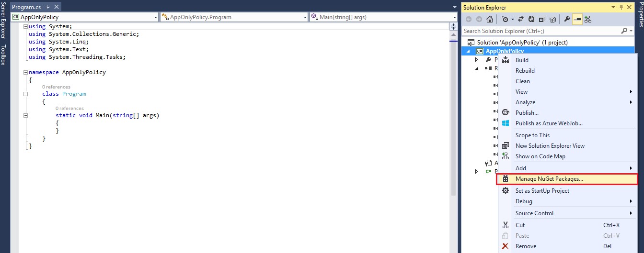Click the Collapse All icon in Solution Explorer
Viewport: 644px width, 253px height.
[x=542, y=20]
